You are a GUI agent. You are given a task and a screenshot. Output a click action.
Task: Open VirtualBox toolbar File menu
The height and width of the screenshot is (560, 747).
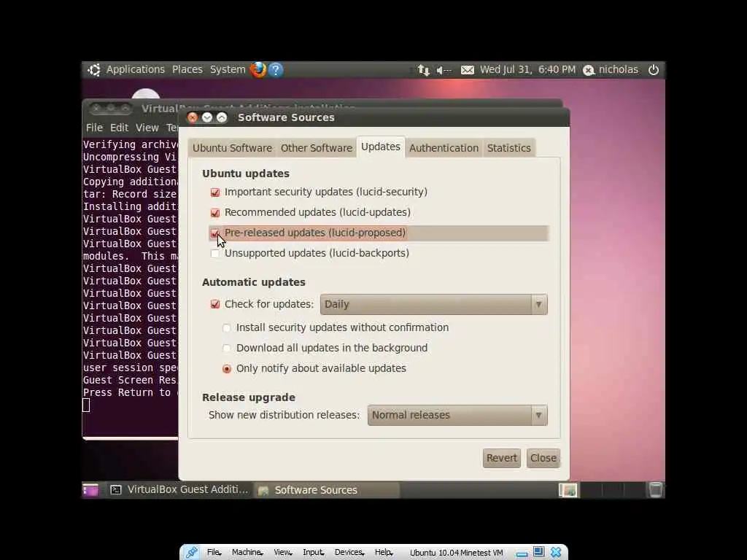(x=214, y=553)
